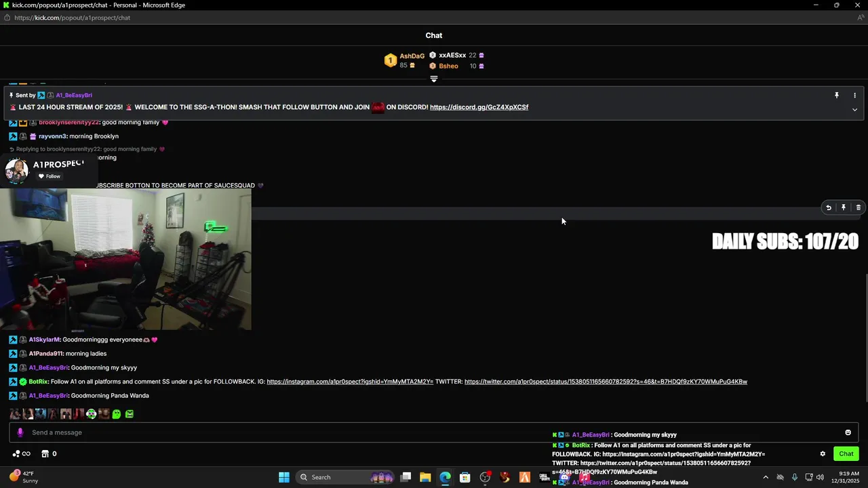Screen dimensions: 868x488
Task: Click the Windows taskbar Search box
Action: coord(345,477)
